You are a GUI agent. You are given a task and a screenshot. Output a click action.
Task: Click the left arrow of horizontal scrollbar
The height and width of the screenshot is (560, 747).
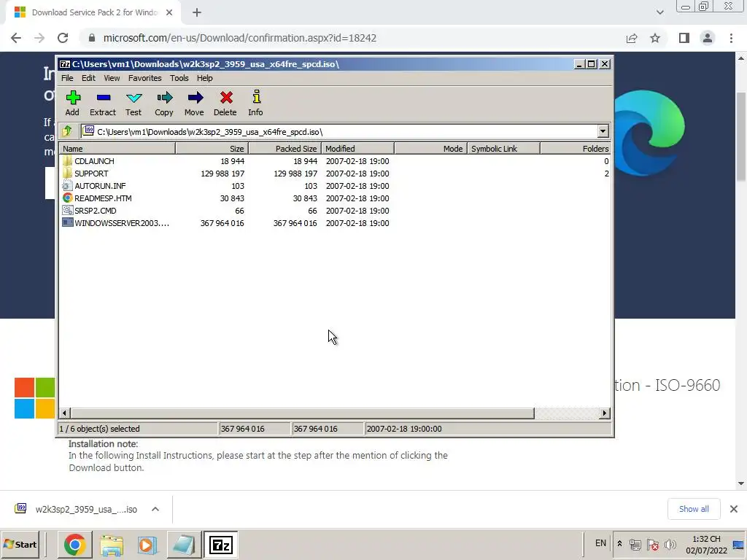(65, 413)
